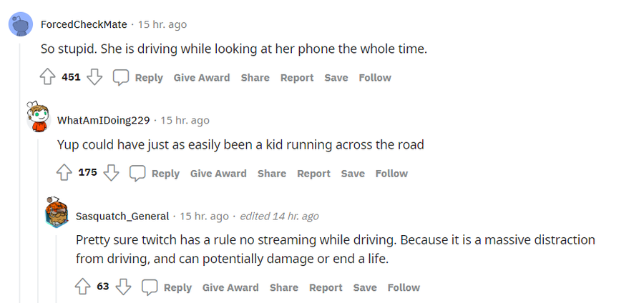Open Sasquatch_General's avatar image

57,213
